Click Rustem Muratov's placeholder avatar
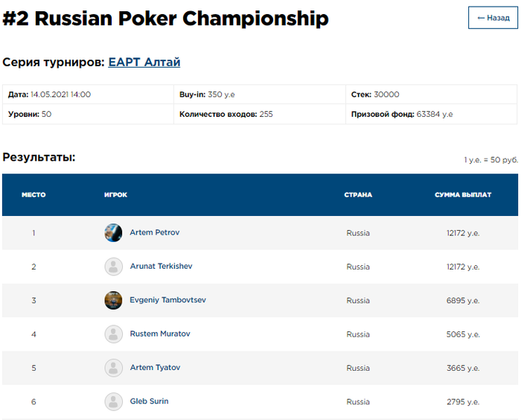521x420 pixels. pyautogui.click(x=113, y=334)
